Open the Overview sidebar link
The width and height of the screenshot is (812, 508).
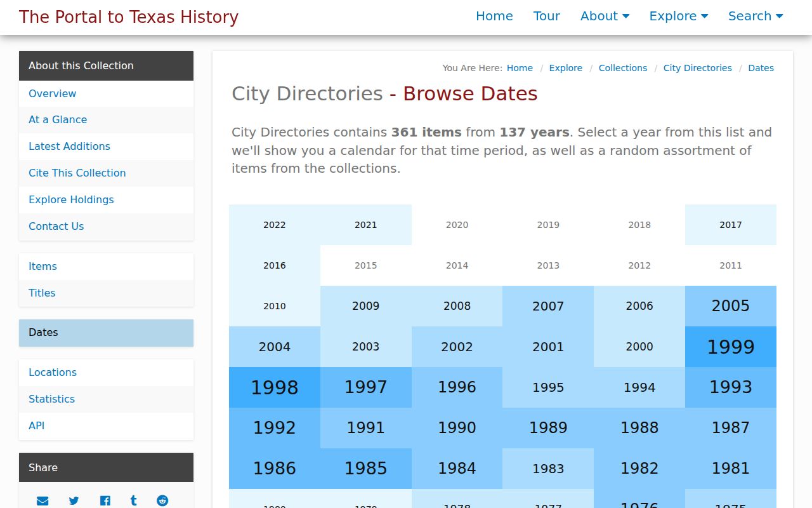[106, 93]
